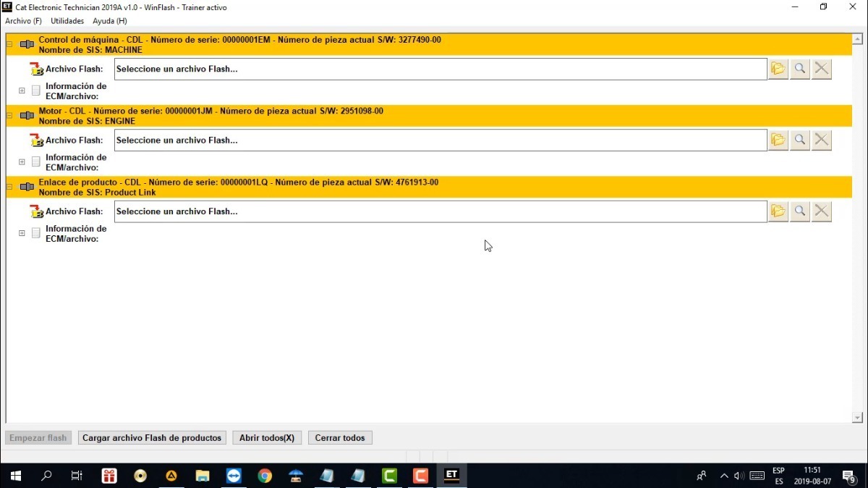Open the Utilidades menu
868x488 pixels.
[x=67, y=21]
